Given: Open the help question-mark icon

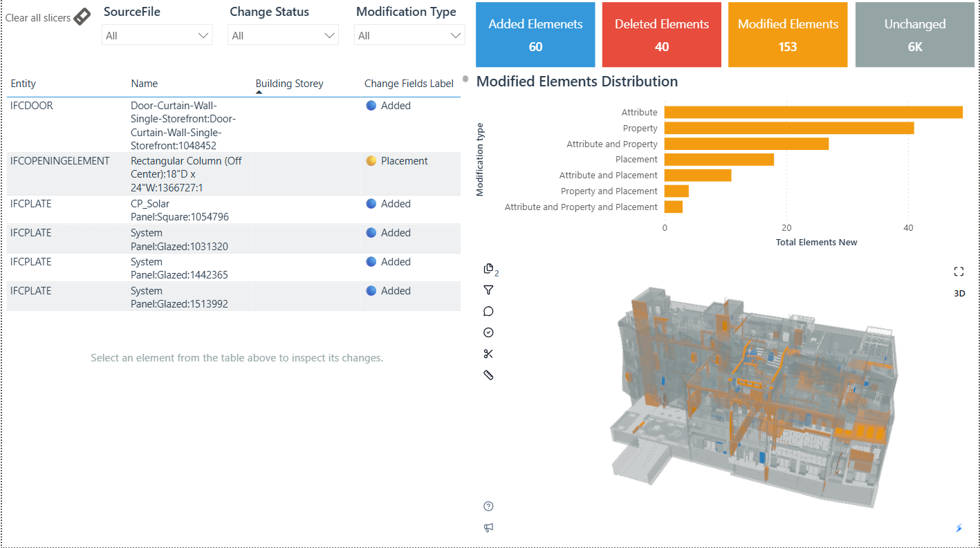Looking at the screenshot, I should [488, 507].
